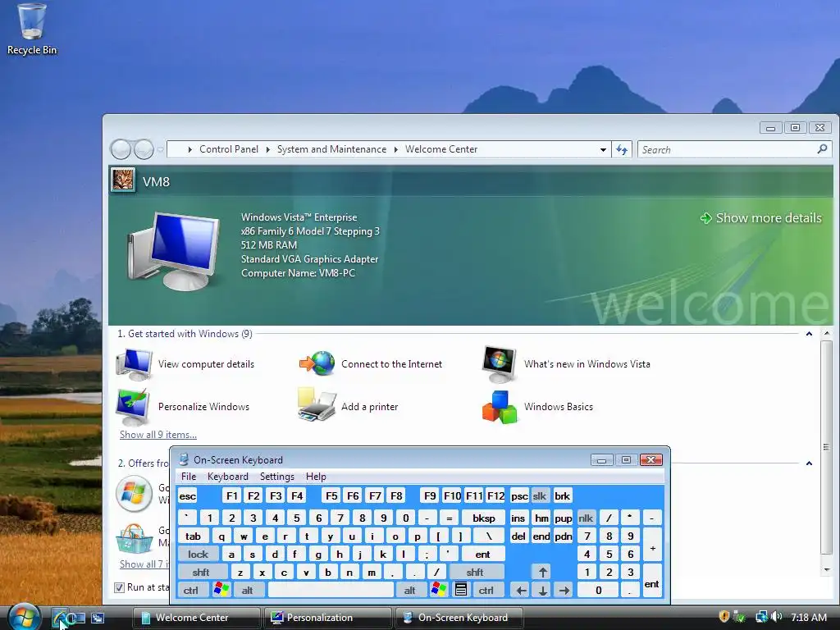
Task: Click Welcome Center scrollbar up arrow
Action: (827, 334)
